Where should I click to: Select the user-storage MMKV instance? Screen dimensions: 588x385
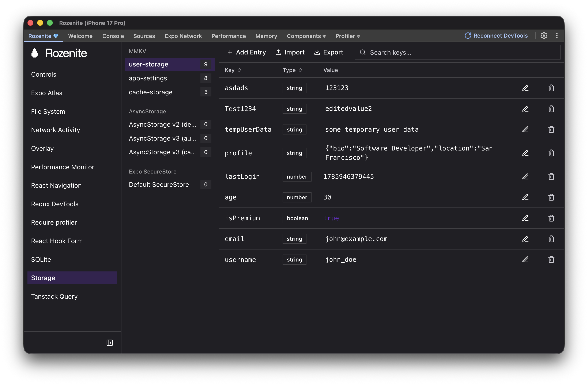point(170,64)
